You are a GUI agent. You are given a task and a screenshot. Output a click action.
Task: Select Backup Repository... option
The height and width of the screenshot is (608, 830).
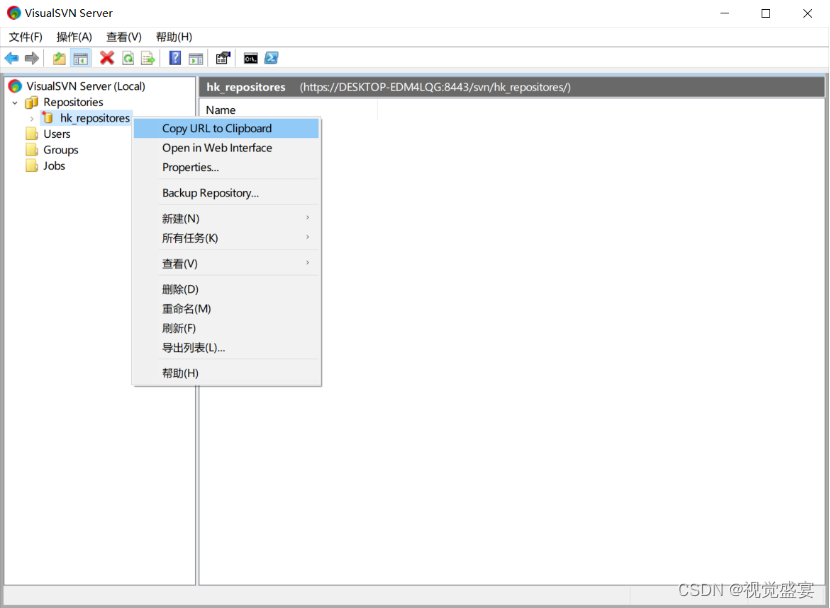[x=227, y=193]
